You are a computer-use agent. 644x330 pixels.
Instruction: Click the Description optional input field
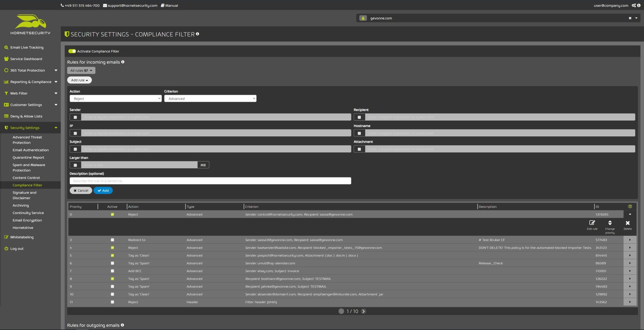(210, 181)
